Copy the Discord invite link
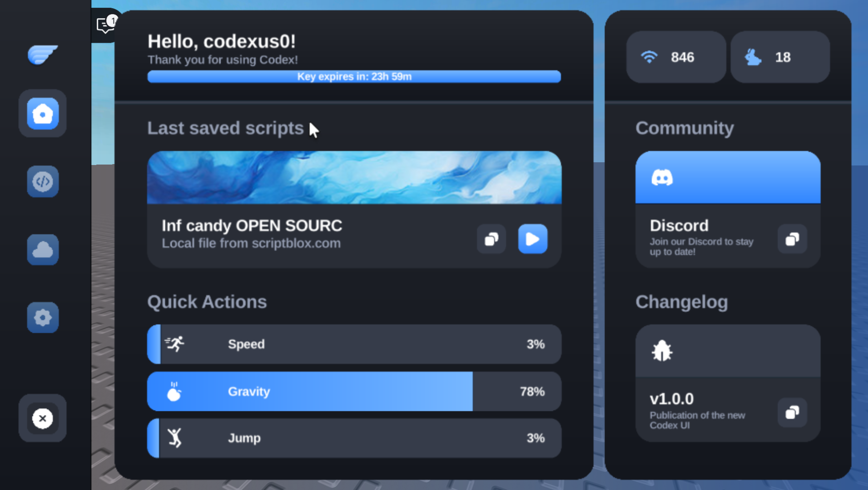This screenshot has width=868, height=490. [x=792, y=239]
